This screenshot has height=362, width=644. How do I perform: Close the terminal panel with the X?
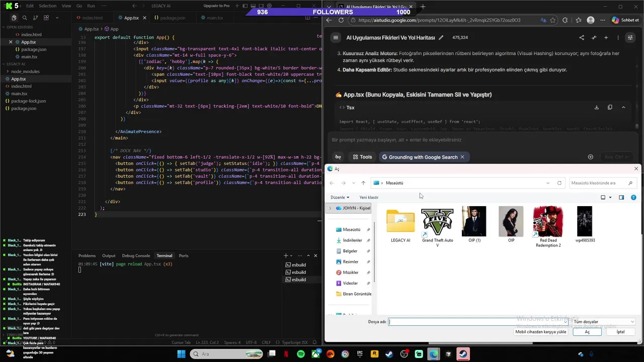pos(315,255)
